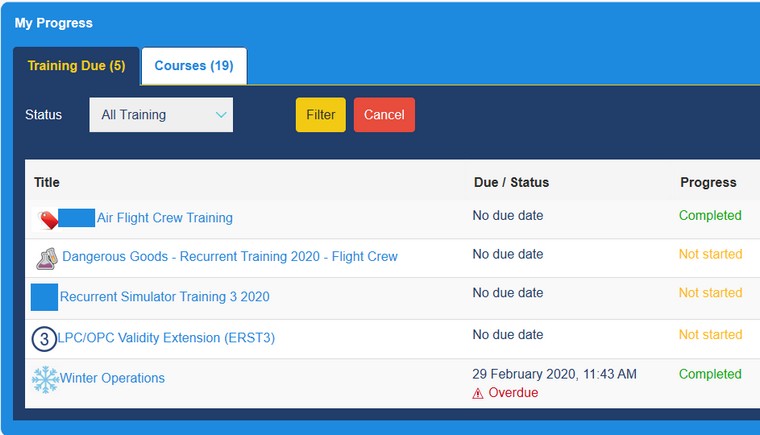The width and height of the screenshot is (760, 435).
Task: Click the Progress column header
Action: point(708,183)
